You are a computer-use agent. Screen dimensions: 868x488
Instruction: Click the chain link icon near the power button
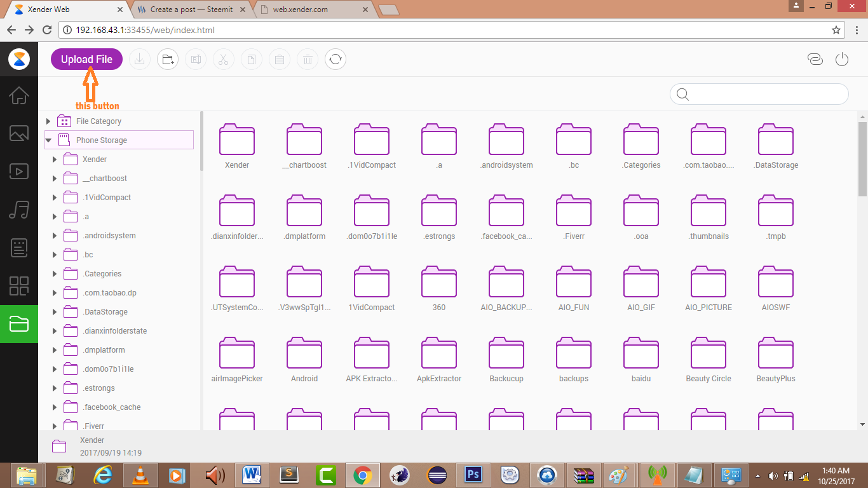815,60
